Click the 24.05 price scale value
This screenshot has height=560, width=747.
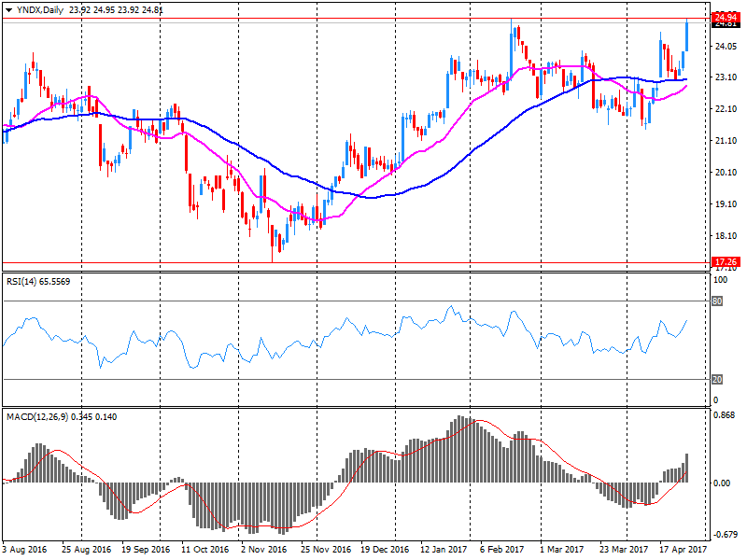click(x=726, y=46)
